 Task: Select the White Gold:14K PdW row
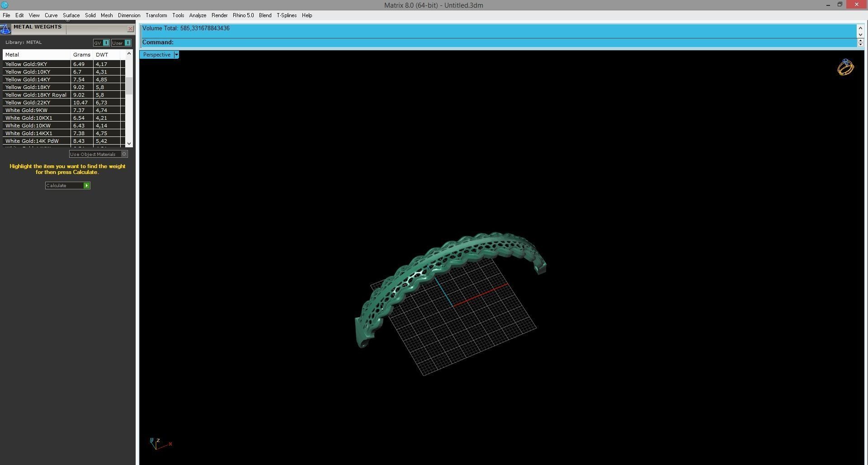[x=64, y=141]
